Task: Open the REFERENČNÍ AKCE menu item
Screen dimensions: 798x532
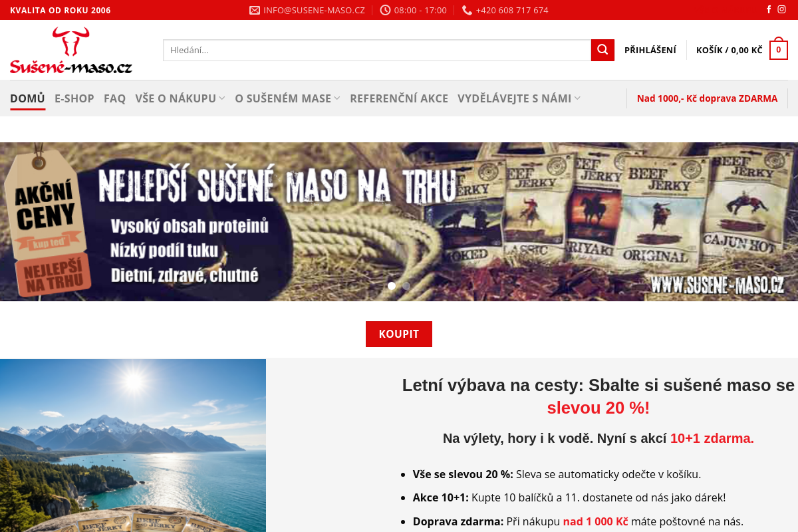Action: 399,98
